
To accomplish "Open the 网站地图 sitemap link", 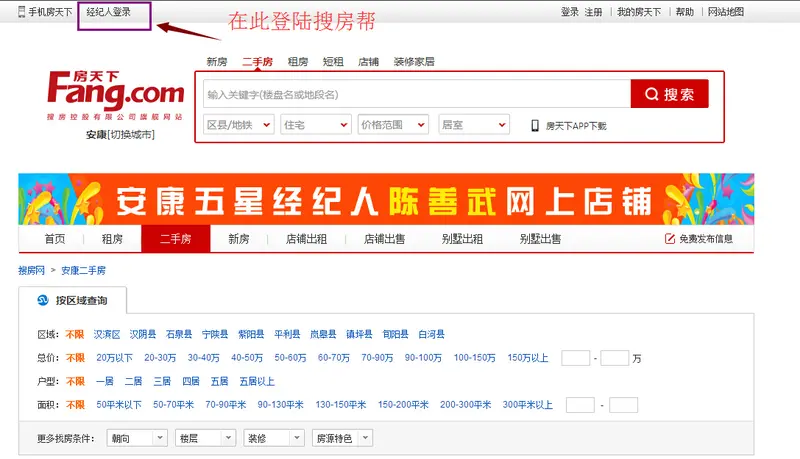I will click(x=726, y=12).
